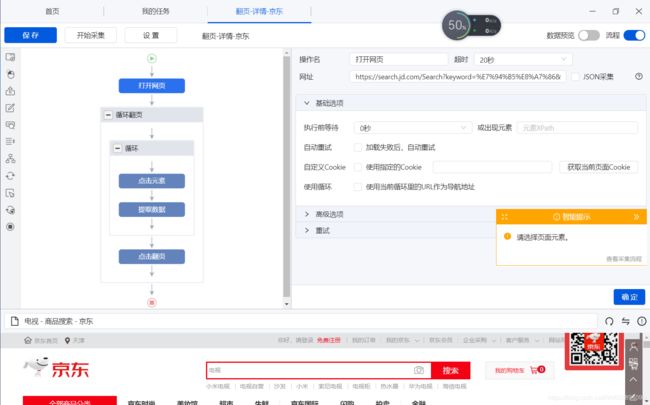The image size is (650, 405).
Task: Collapse the inner 循环 block with minus box
Action: tap(118, 148)
